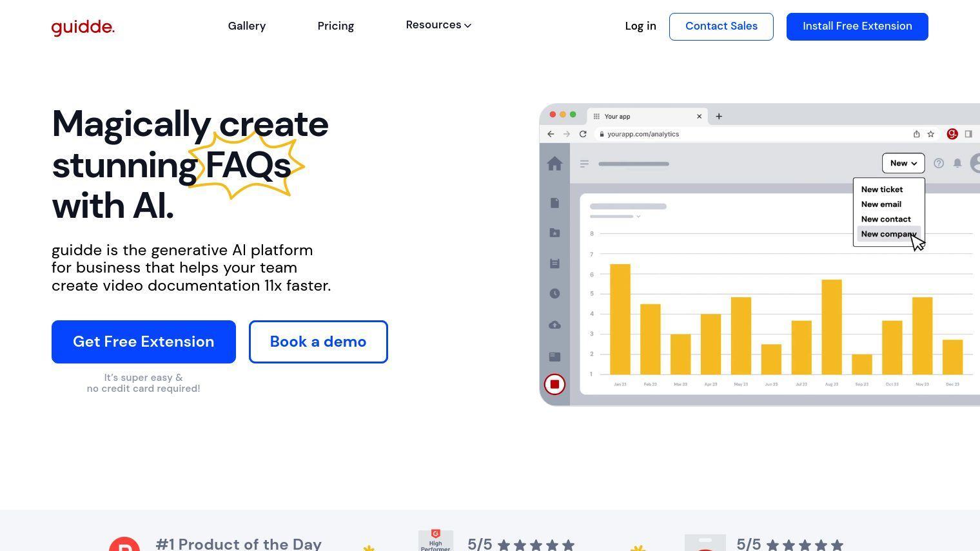
Task: Click Install Free Extension button
Action: point(857,26)
